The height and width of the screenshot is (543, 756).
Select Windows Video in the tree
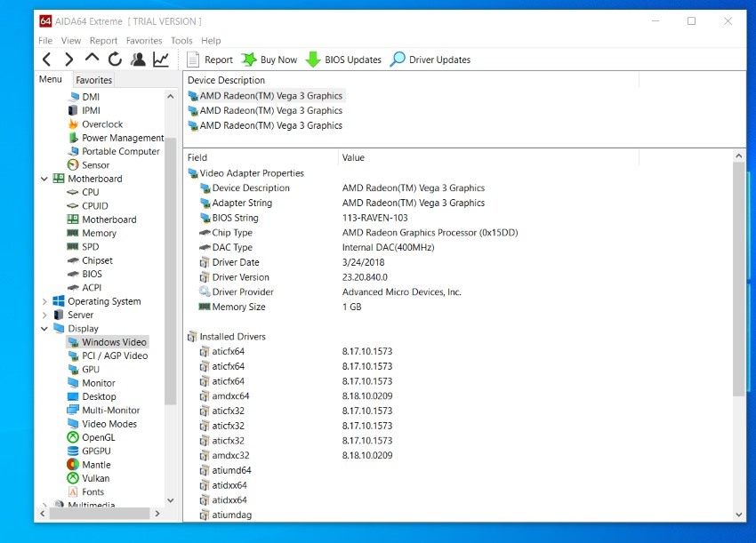(x=108, y=342)
